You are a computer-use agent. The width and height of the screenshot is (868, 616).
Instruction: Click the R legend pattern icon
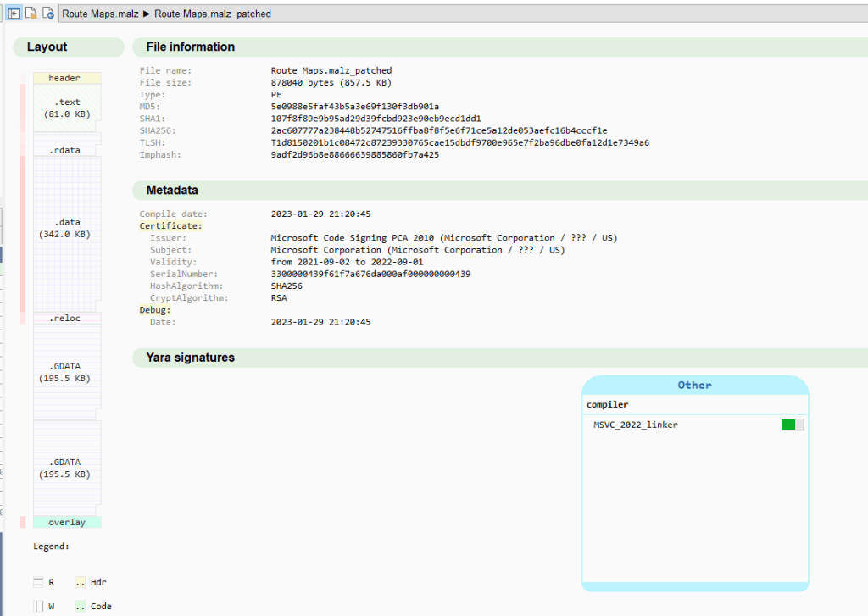coord(38,582)
